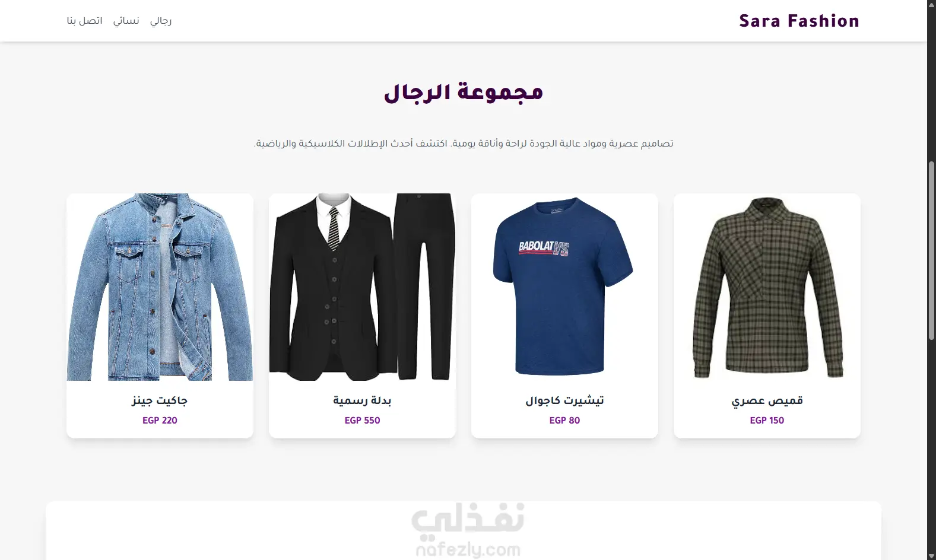Viewport: 936px width, 560px height.
Task: Click the collection description paragraph text
Action: coord(464,144)
